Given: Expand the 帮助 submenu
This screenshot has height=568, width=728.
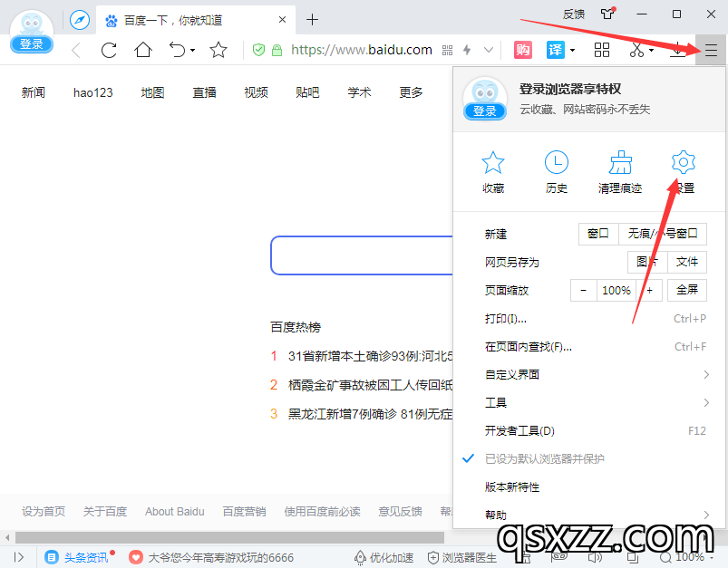Looking at the screenshot, I should (x=589, y=515).
